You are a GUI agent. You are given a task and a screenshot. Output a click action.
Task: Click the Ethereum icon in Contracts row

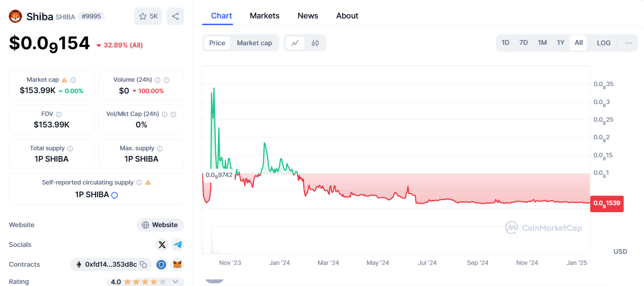pyautogui.click(x=79, y=264)
